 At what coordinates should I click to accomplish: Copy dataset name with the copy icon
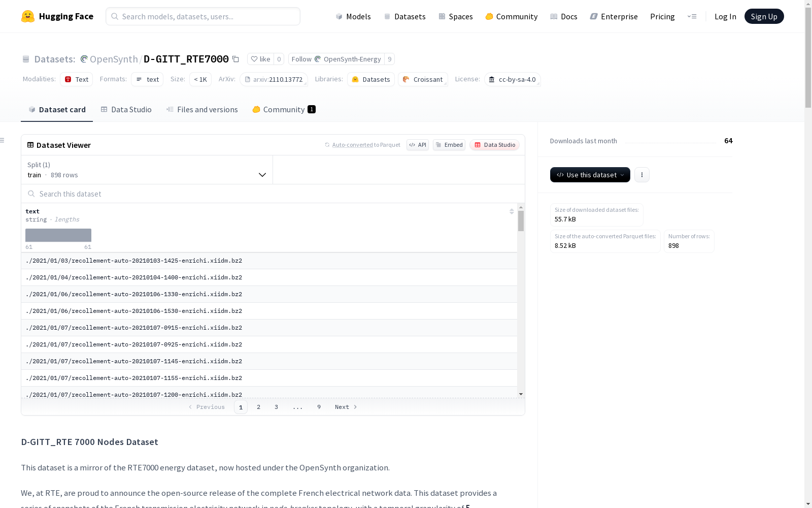(x=235, y=59)
